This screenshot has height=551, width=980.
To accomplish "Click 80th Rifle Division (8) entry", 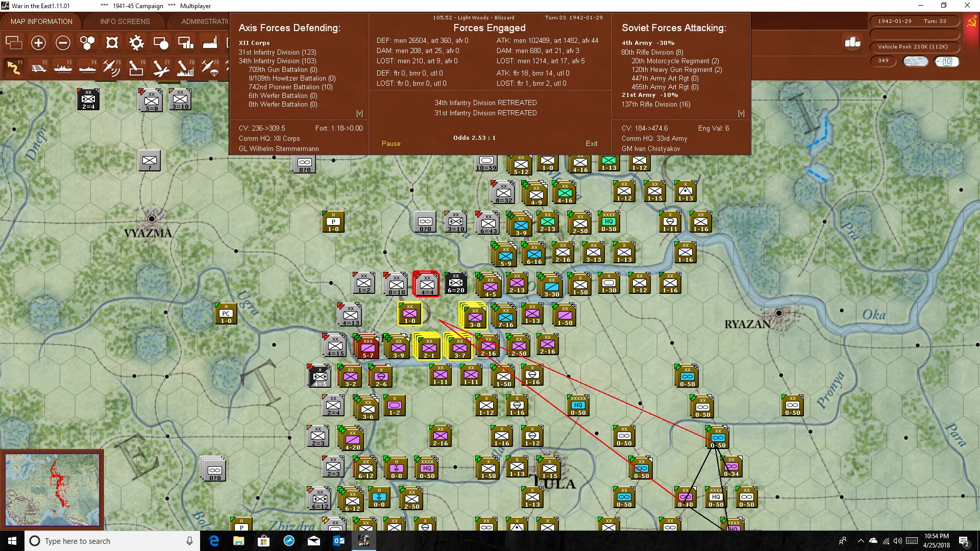I will 652,53.
